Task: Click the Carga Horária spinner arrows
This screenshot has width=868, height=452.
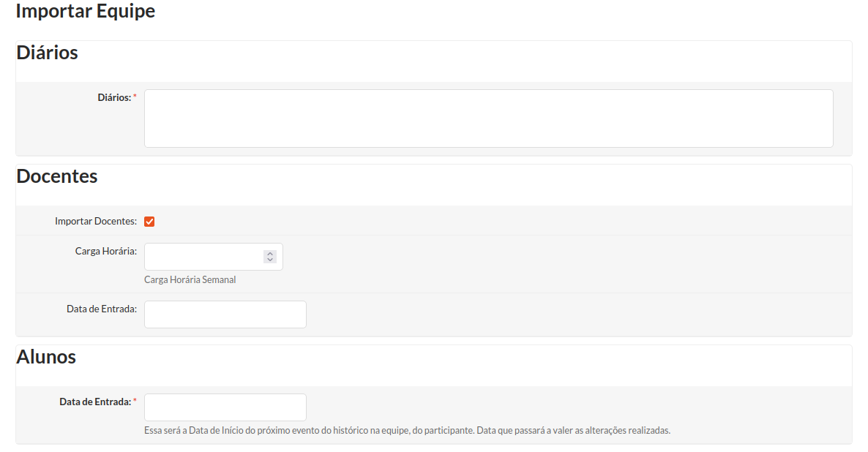Action: pos(270,257)
